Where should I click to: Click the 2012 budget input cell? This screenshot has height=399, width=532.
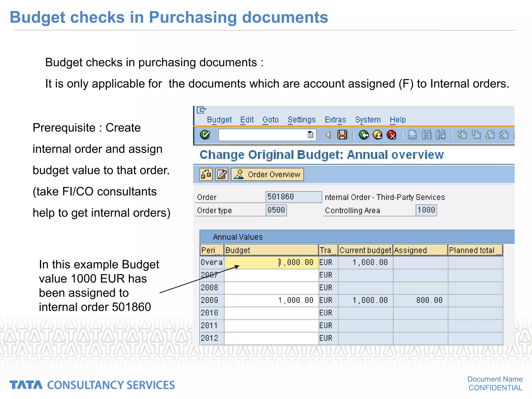click(x=271, y=338)
